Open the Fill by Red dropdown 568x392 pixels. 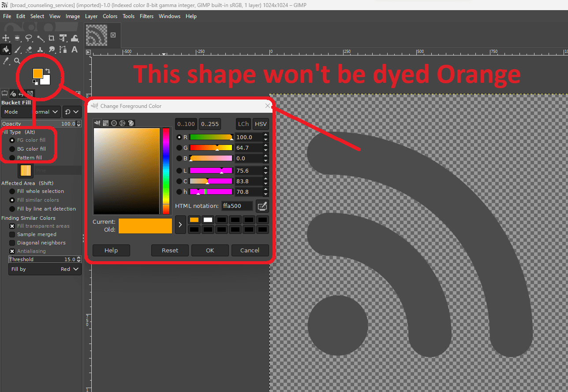[x=45, y=269]
